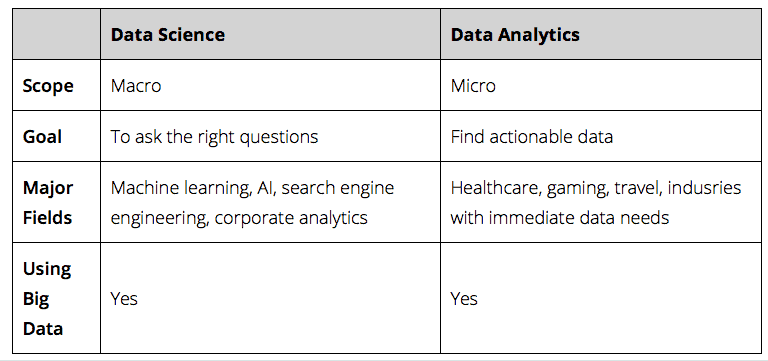This screenshot has width=768, height=361.
Task: Click the empty top-left header cell
Action: point(56,34)
